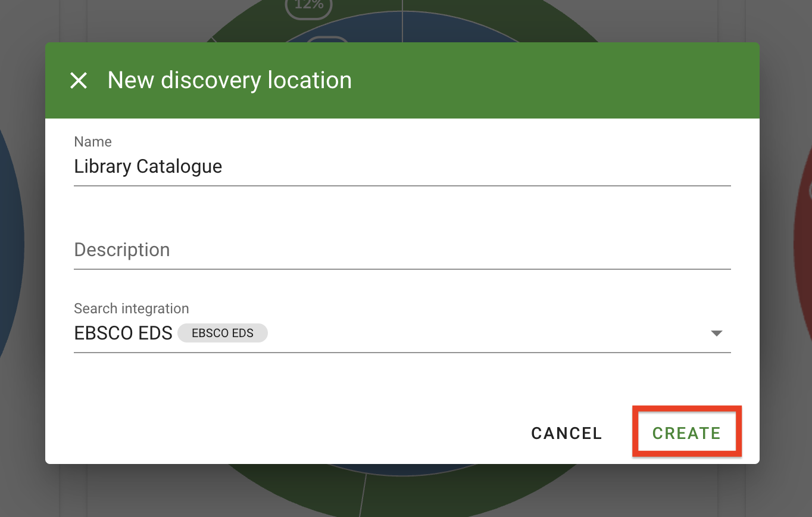Screen dimensions: 812x517
Task: Click the Name input field
Action: click(402, 167)
